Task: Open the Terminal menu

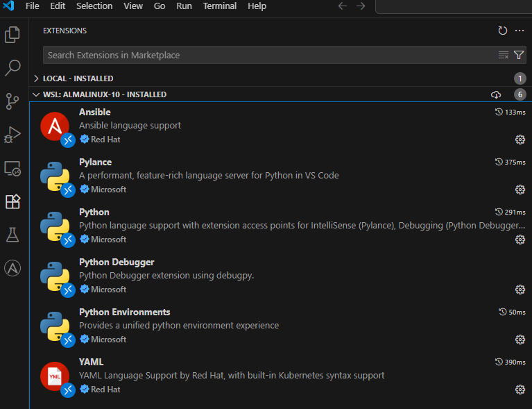Action: pos(219,6)
